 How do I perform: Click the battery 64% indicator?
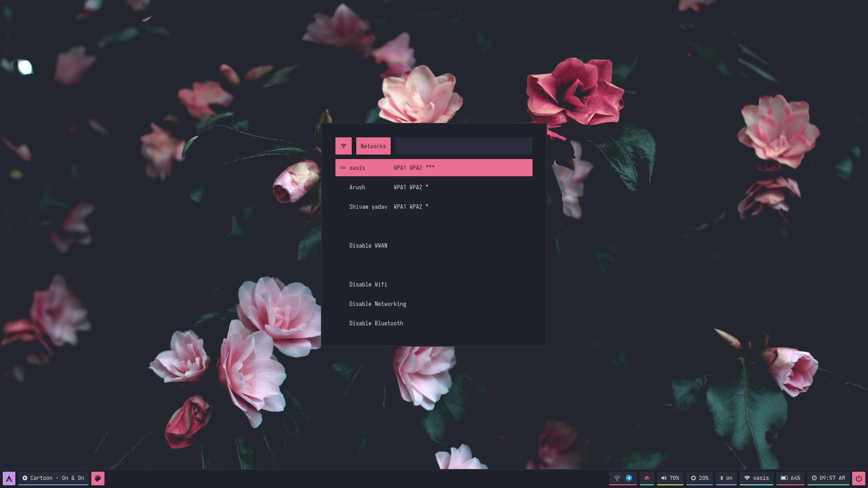pyautogui.click(x=790, y=478)
